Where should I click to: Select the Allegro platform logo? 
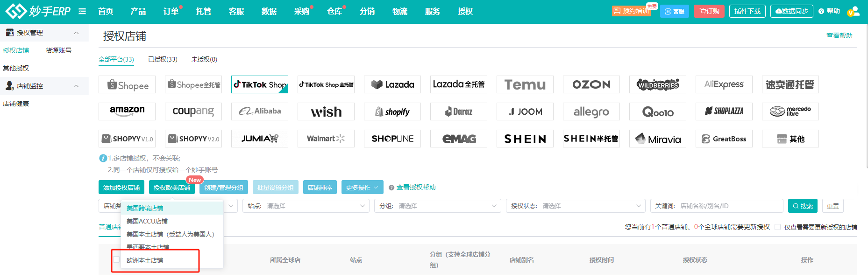click(x=591, y=112)
